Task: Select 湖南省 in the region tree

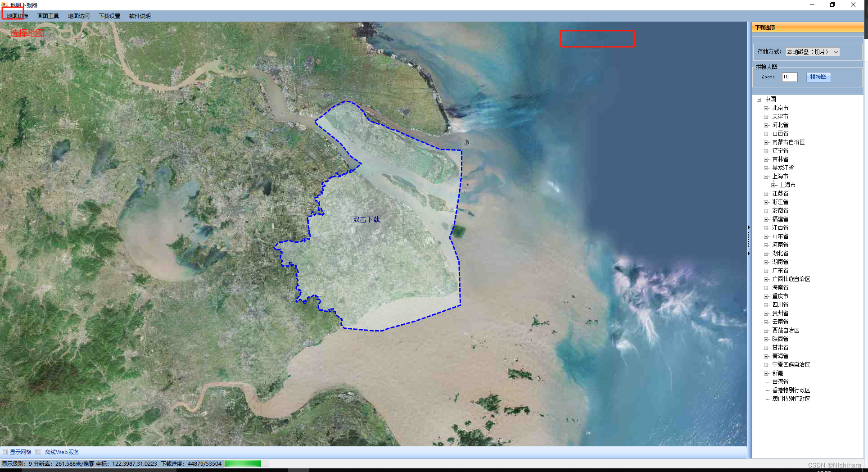Action: [x=780, y=262]
